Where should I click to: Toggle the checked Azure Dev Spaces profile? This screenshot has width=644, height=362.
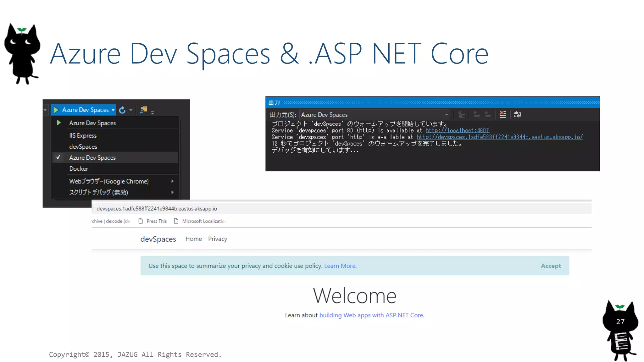point(115,157)
